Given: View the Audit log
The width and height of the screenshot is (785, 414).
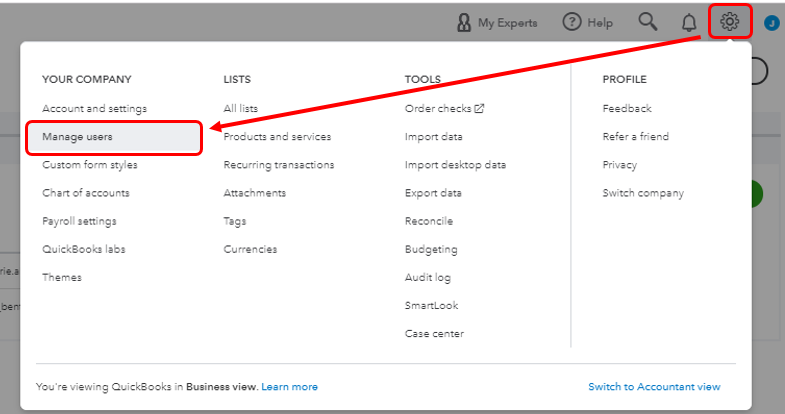Looking at the screenshot, I should tap(428, 277).
